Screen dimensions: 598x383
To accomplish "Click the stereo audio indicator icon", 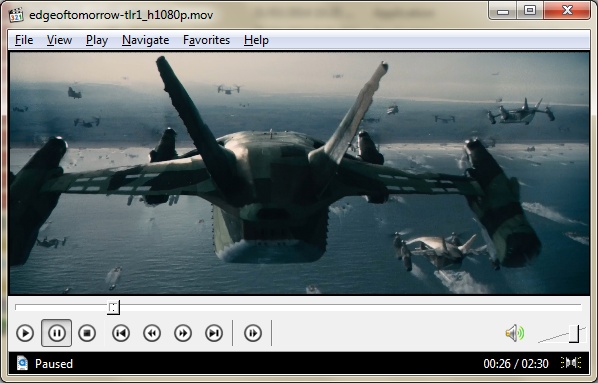I will (x=571, y=363).
